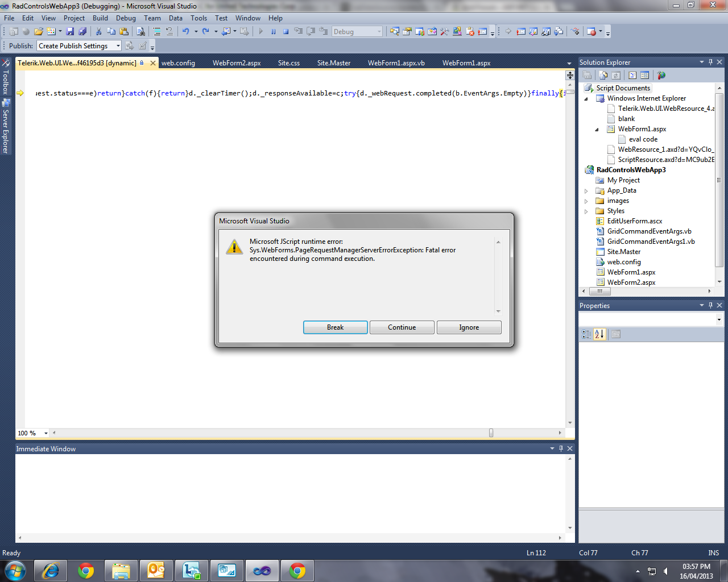Click the editor split-window handle

click(570, 75)
